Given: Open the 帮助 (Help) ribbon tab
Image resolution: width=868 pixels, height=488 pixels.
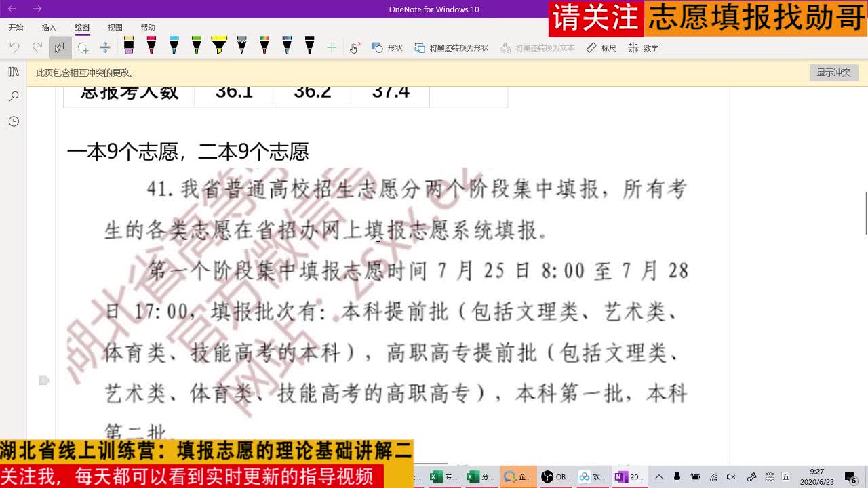Looking at the screenshot, I should [148, 27].
